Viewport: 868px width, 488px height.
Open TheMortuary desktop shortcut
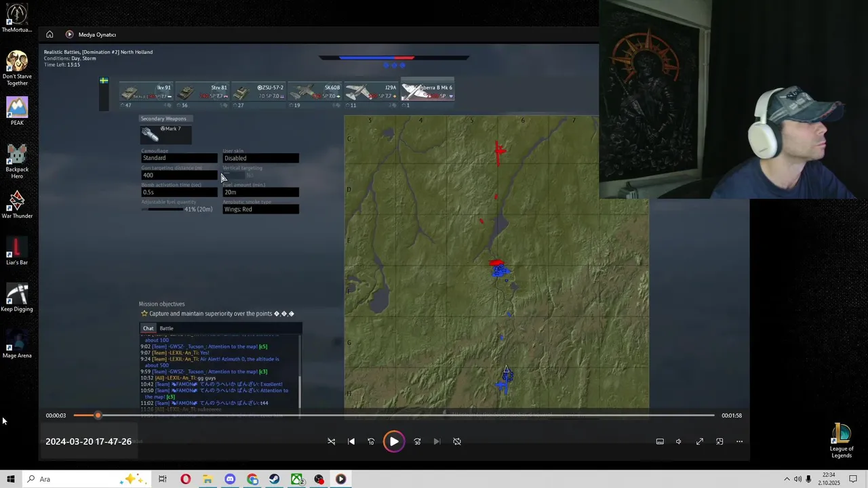pyautogui.click(x=17, y=18)
